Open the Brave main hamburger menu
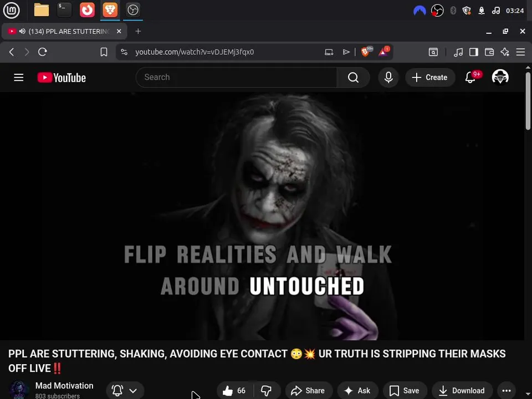The width and height of the screenshot is (532, 399). tap(520, 52)
